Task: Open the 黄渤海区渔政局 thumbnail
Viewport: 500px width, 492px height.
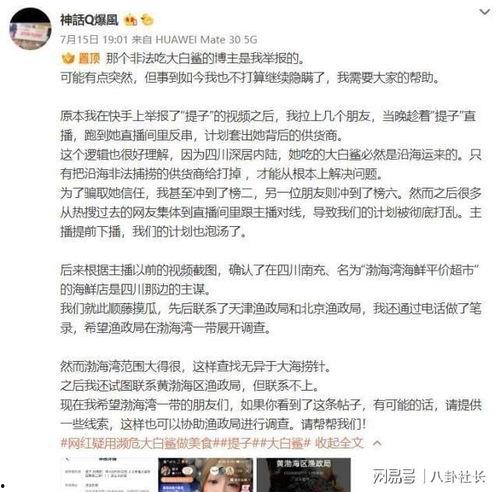Action: 303,475
